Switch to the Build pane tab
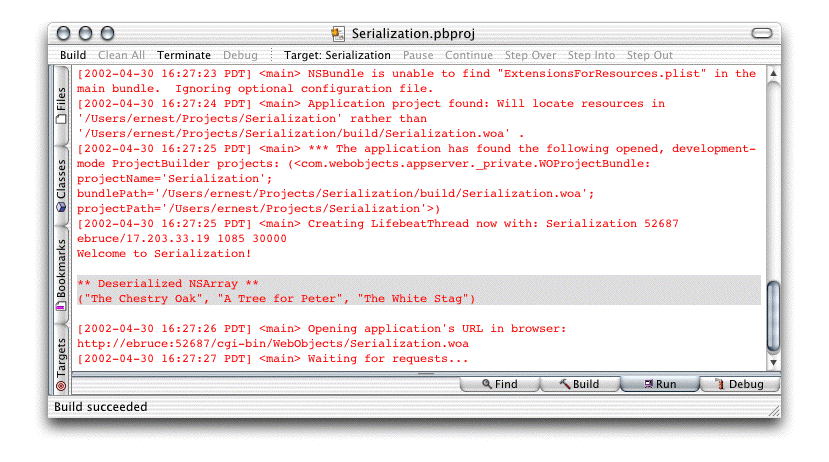This screenshot has height=462, width=829. [x=579, y=384]
